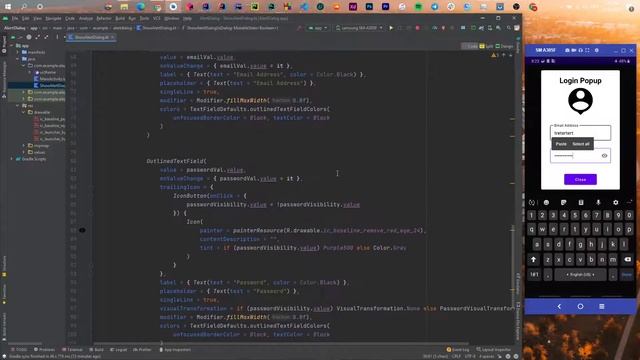Switch editor to Code view
Viewport: 640px width, 360px height.
[470, 46]
